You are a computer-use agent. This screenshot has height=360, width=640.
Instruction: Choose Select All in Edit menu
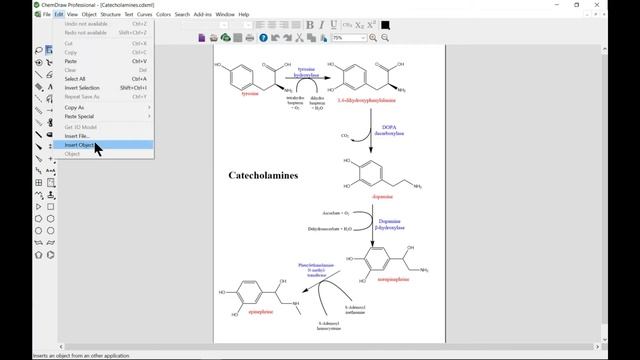[103, 79]
